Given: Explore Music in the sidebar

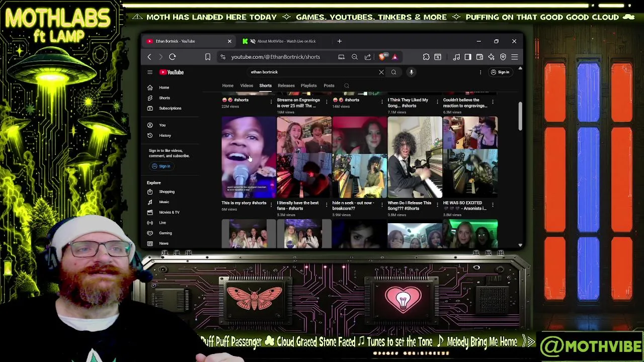Looking at the screenshot, I should [x=170, y=202].
